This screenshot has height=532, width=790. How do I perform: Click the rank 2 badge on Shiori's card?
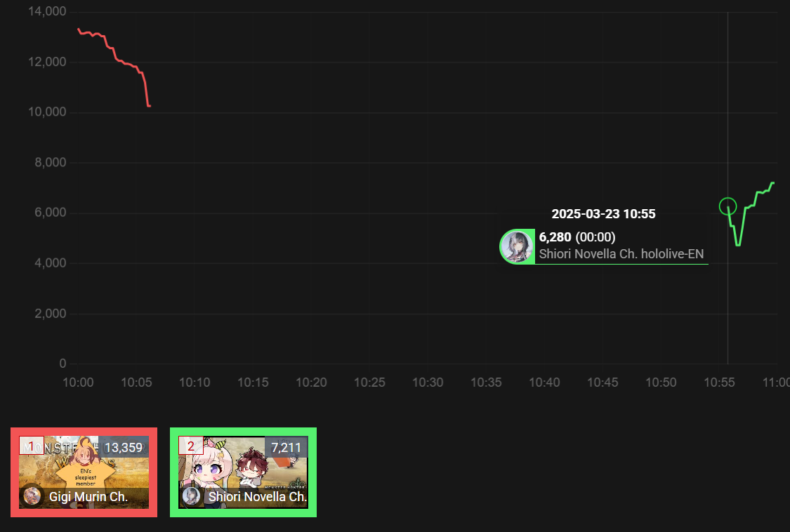tap(191, 446)
